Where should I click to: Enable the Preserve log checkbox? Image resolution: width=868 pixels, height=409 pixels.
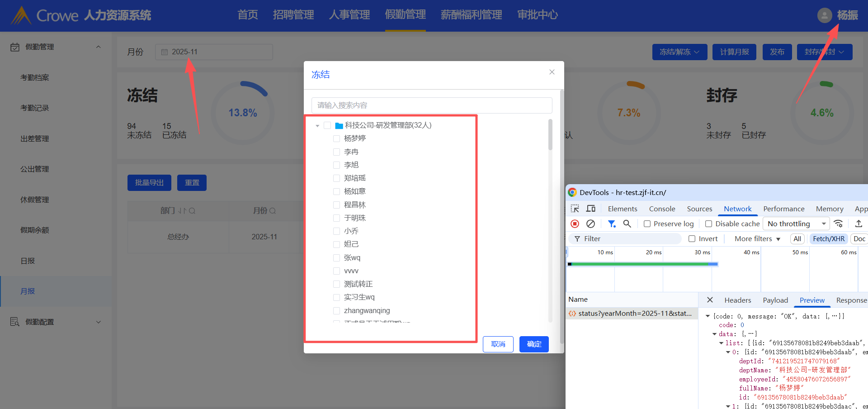[x=647, y=224]
